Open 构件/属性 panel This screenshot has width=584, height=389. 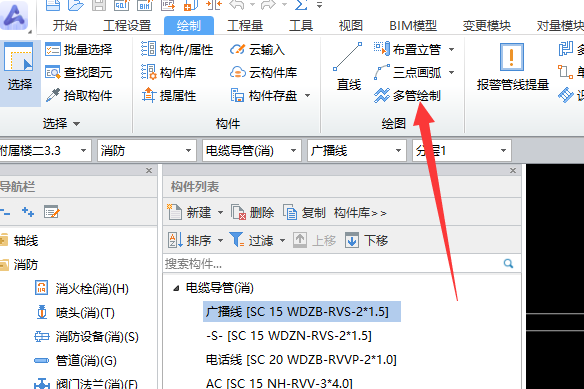tap(177, 50)
